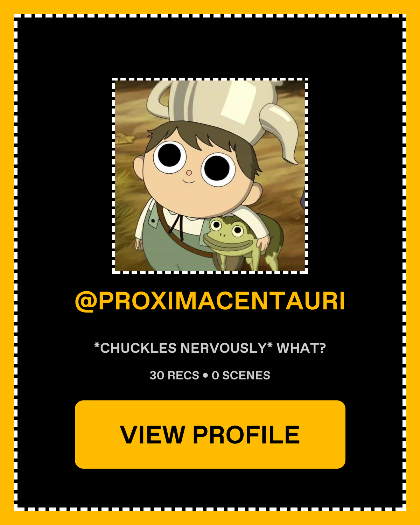Click the bullet separator between recs and scenes

click(x=205, y=376)
